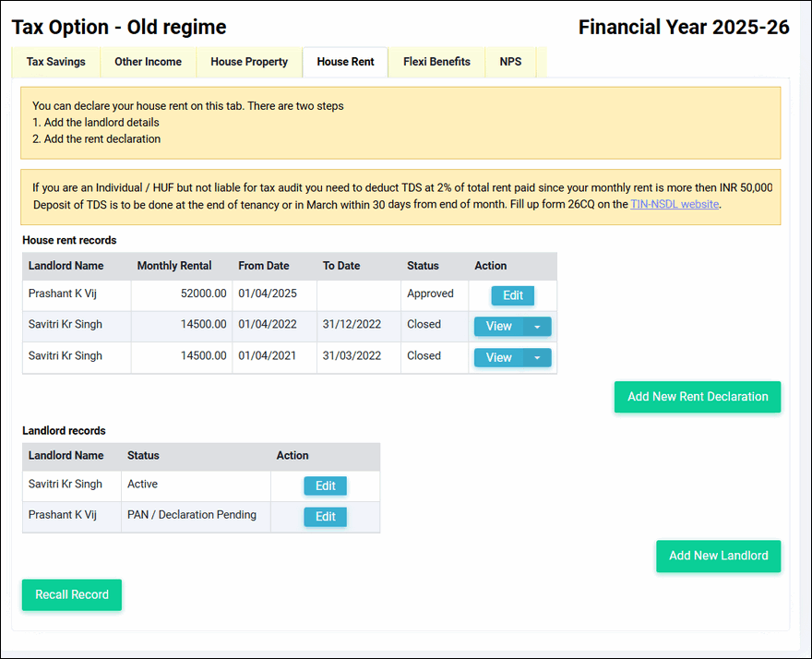Image resolution: width=812 pixels, height=659 pixels.
Task: View Savitri Kr Singh 2022 closed rent record
Action: [498, 327]
